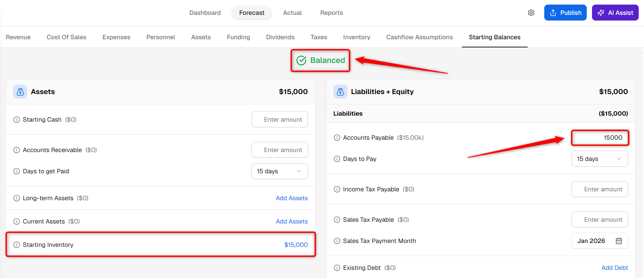Viewport: 644px width, 278px height.
Task: Click the Liabilities + Equity $15,000 total
Action: pos(614,92)
